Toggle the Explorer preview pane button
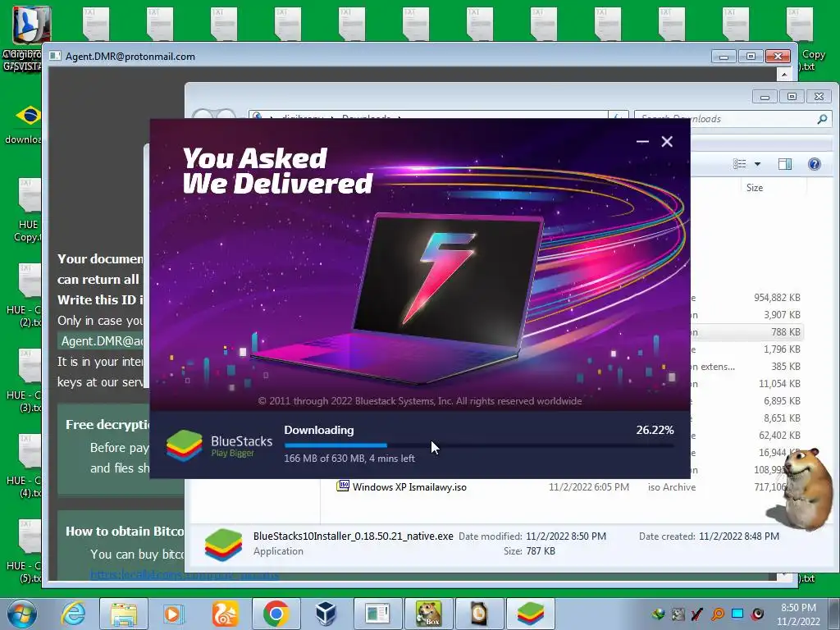 pyautogui.click(x=785, y=164)
